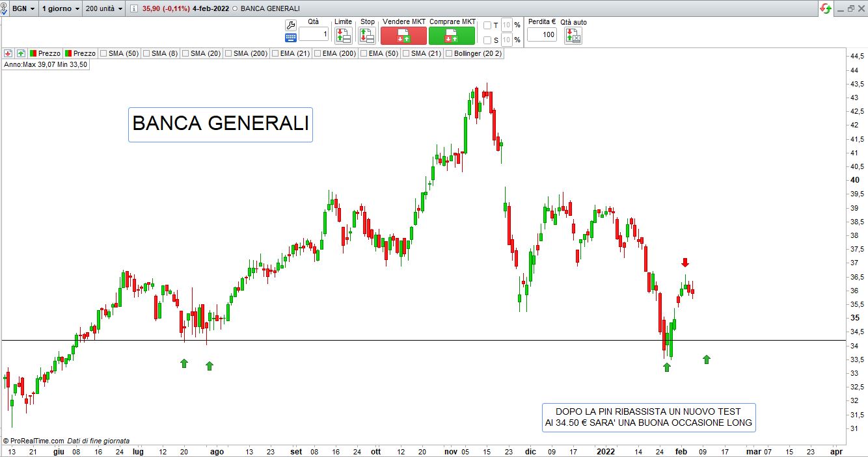
Task: Click the T percentage field
Action: tap(507, 25)
